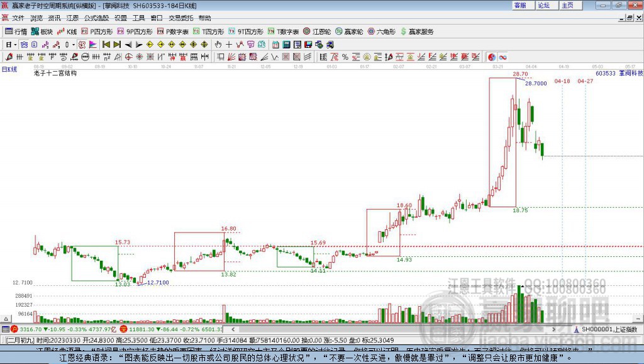
Task: Select the hand pan tool
Action: pos(218,45)
